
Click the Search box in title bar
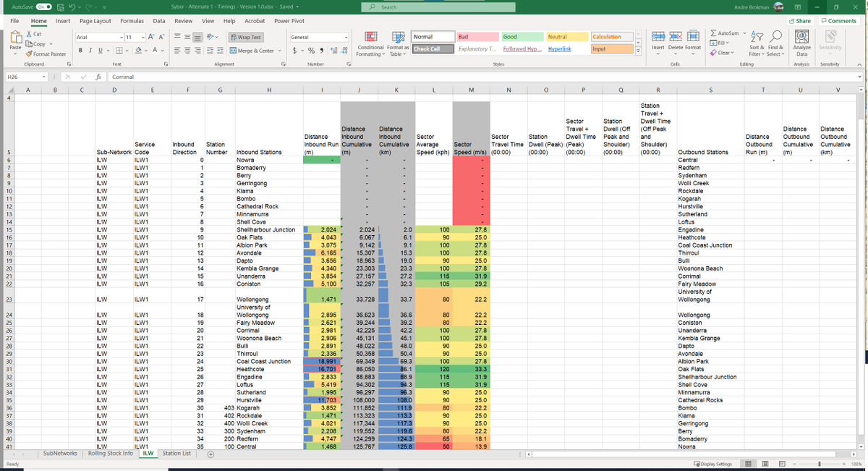(x=439, y=7)
